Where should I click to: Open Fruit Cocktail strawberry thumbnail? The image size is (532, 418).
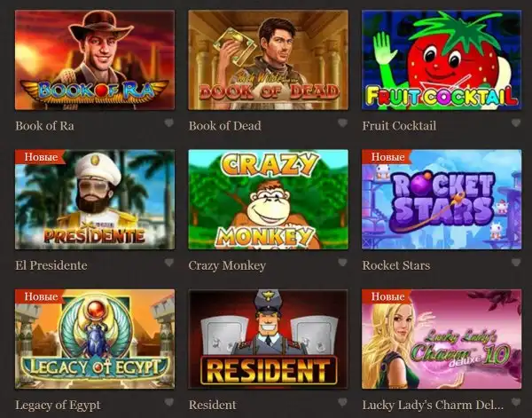tap(442, 59)
